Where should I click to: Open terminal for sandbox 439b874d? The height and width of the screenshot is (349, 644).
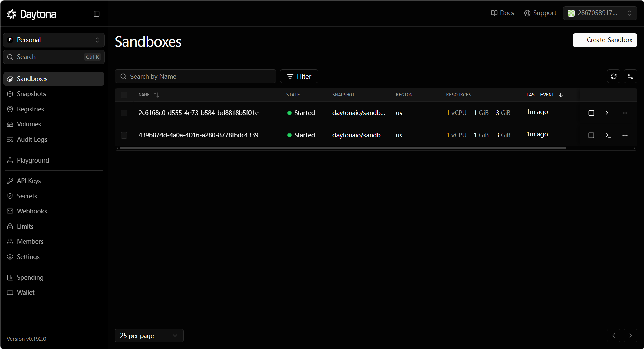coord(608,135)
